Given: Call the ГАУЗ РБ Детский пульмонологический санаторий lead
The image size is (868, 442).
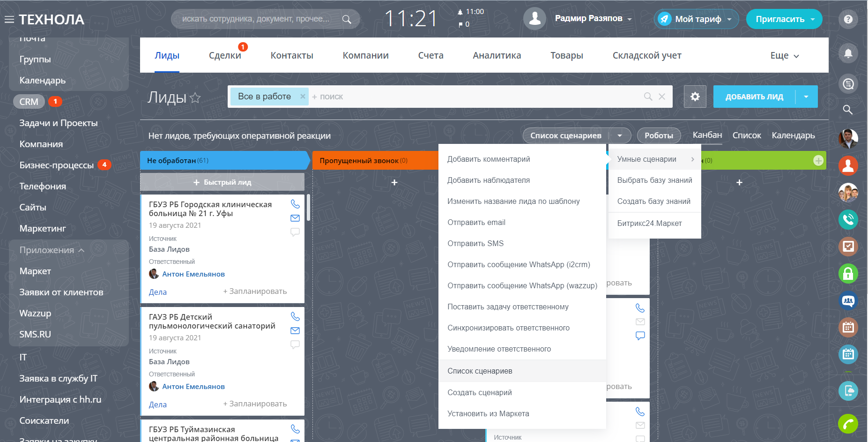Looking at the screenshot, I should click(295, 316).
